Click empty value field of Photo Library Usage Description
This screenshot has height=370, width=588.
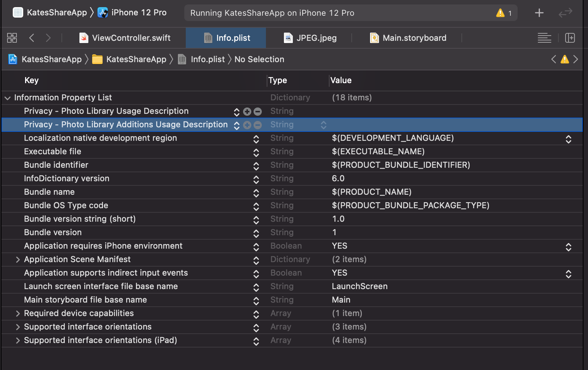455,111
